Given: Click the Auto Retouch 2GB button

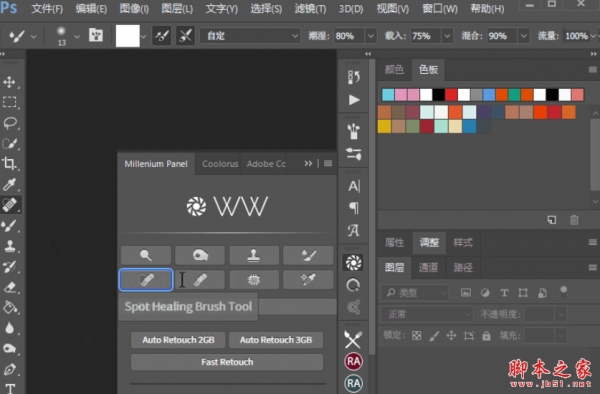Looking at the screenshot, I should tap(178, 340).
